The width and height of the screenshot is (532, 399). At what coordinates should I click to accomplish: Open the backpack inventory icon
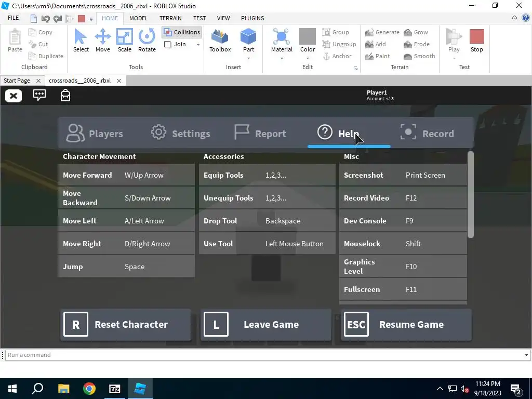coord(65,96)
